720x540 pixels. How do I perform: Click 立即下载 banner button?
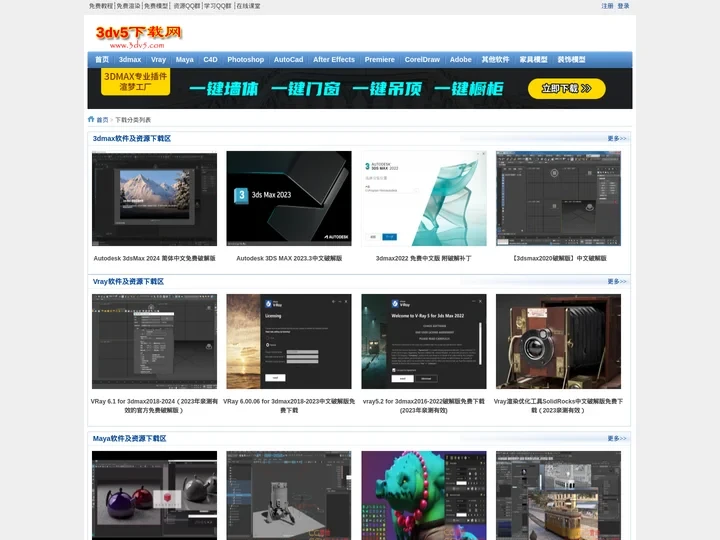[567, 89]
